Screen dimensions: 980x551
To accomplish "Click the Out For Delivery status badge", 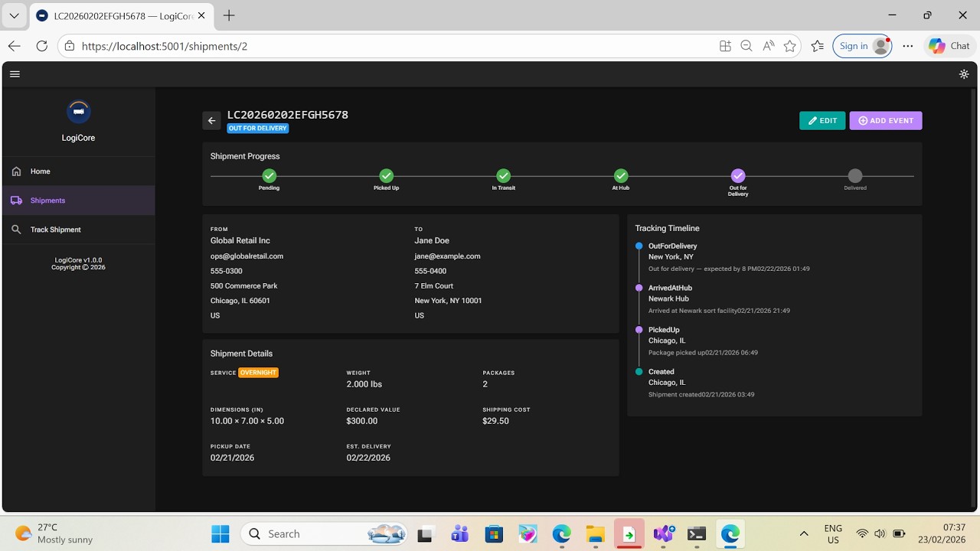I will pos(258,129).
